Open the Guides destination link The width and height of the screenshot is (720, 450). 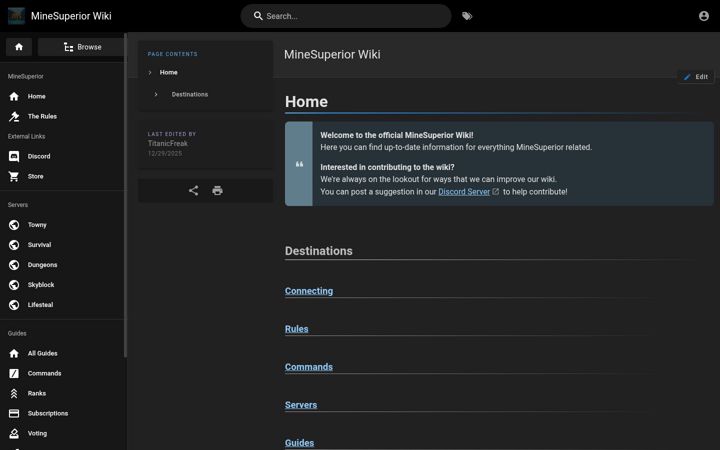[299, 443]
